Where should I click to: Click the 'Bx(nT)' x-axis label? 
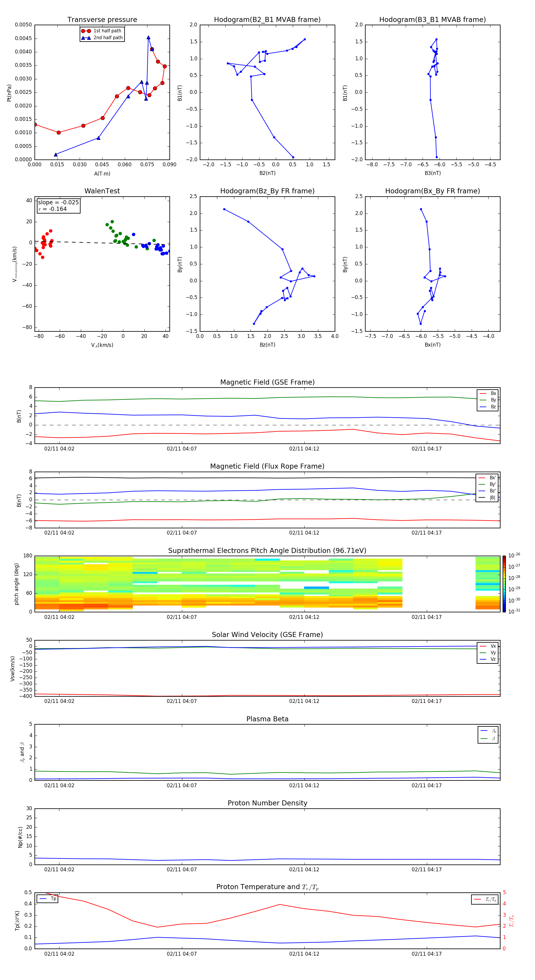432,345
